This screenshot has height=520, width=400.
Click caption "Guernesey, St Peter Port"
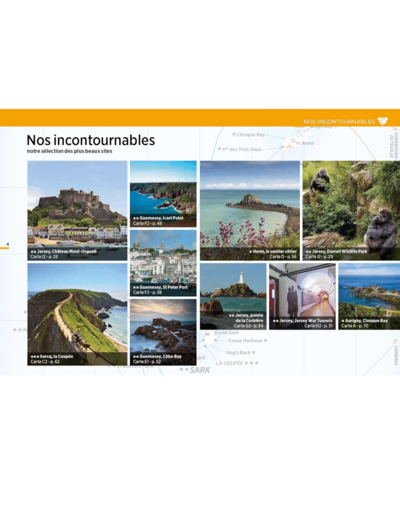click(x=160, y=287)
